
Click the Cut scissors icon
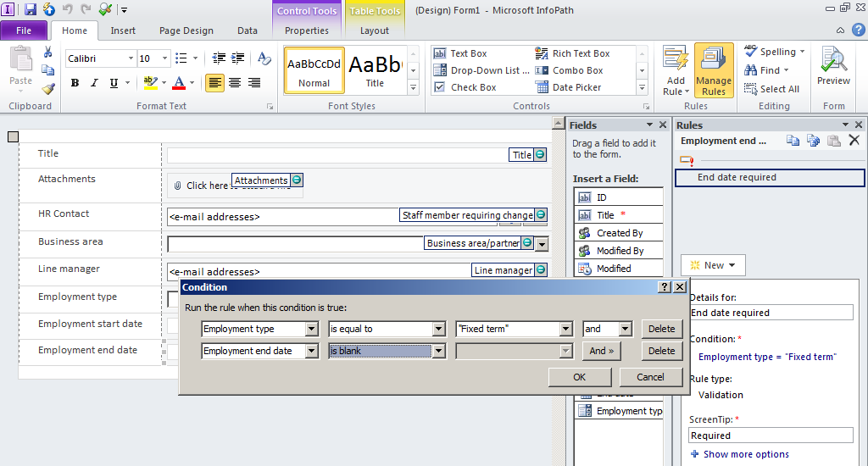[x=48, y=52]
